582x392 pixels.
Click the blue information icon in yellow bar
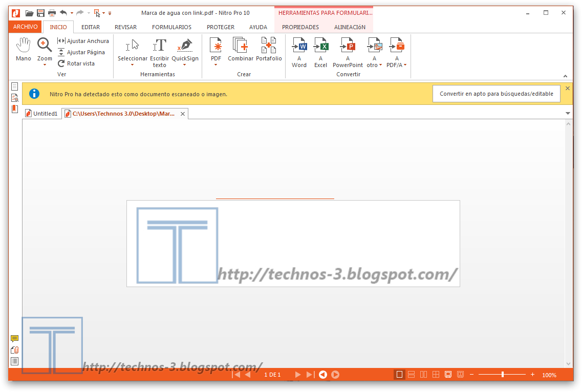coord(34,94)
